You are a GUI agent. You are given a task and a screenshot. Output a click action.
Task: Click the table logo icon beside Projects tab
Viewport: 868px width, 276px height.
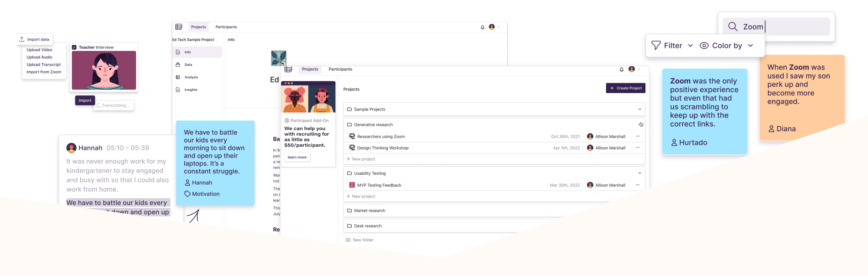tap(288, 69)
